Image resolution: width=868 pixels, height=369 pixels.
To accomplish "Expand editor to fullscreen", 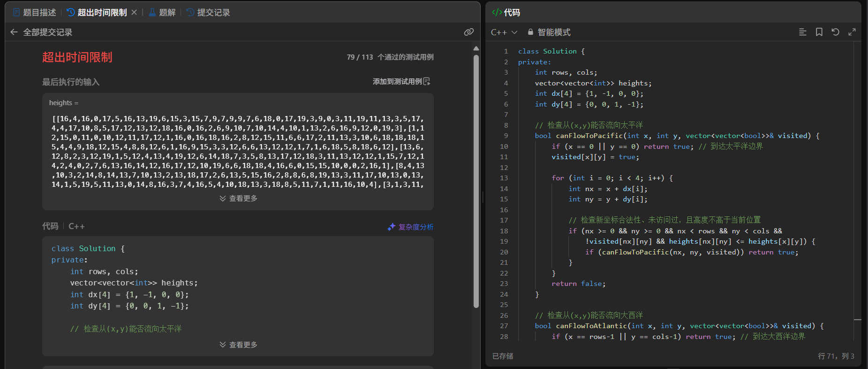I will click(852, 32).
